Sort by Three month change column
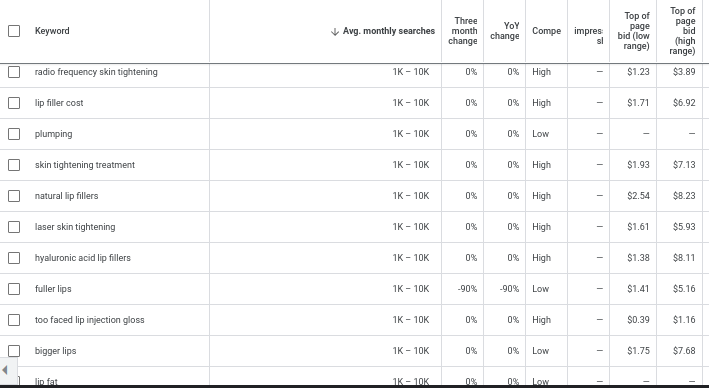This screenshot has width=709, height=388. pyautogui.click(x=463, y=31)
